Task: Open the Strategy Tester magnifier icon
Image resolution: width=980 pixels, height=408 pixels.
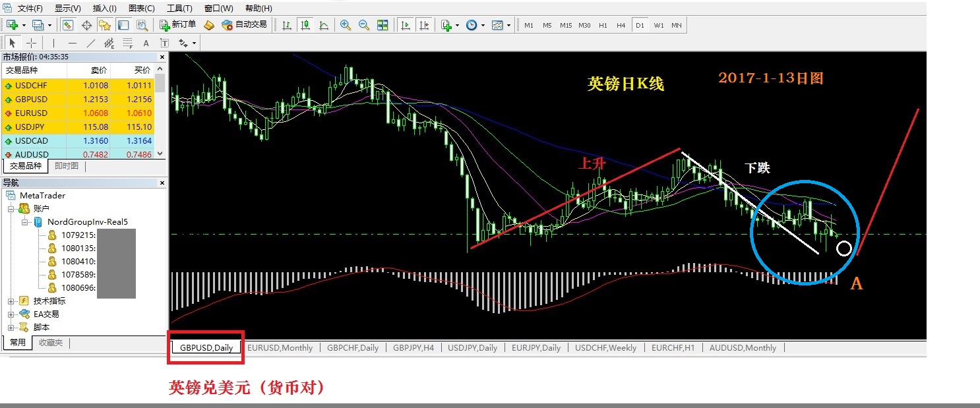Action: [141, 25]
